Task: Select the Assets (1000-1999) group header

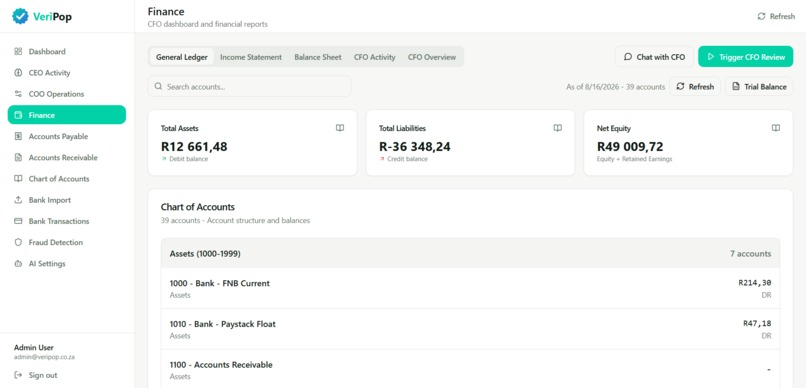Action: click(x=470, y=253)
